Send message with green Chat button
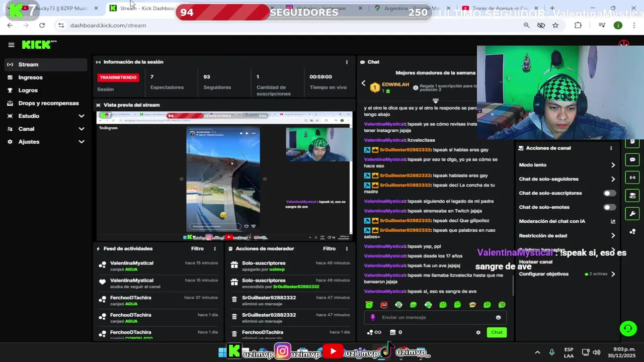Screen dimensions: 644x362 [x=497, y=332]
